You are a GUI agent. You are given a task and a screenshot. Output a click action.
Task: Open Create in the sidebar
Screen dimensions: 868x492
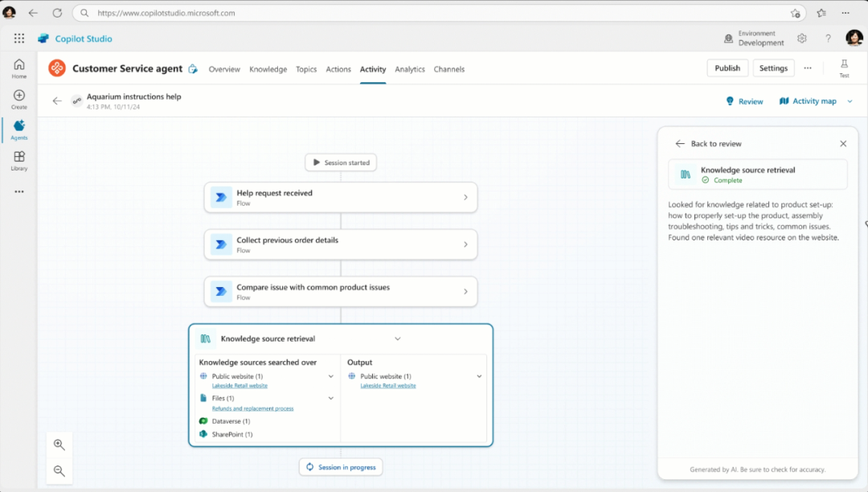click(19, 100)
